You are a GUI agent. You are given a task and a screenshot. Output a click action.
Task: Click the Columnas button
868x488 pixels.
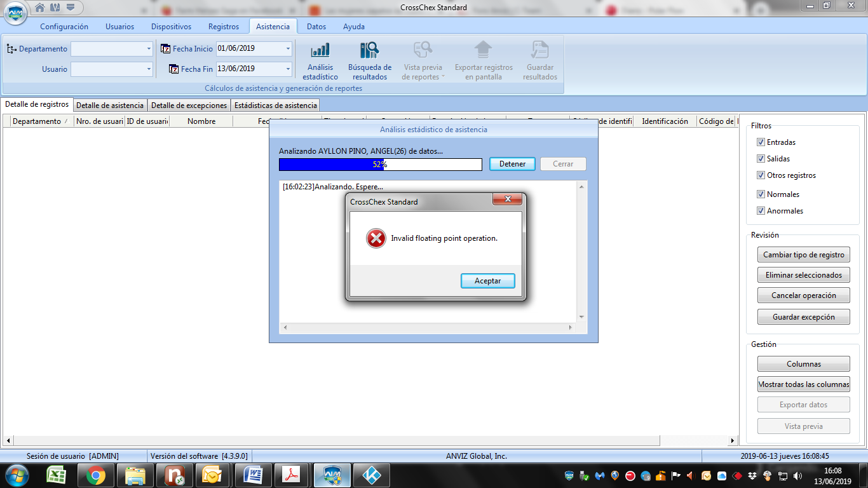click(804, 364)
